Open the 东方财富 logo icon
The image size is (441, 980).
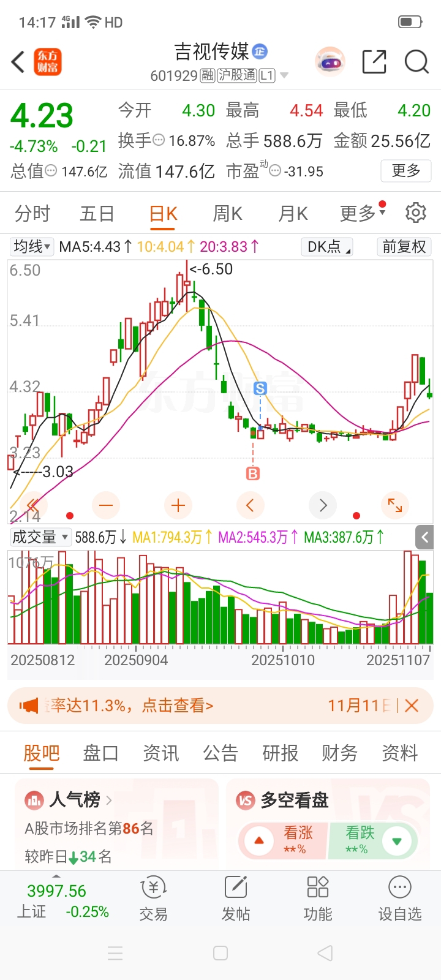[x=47, y=62]
